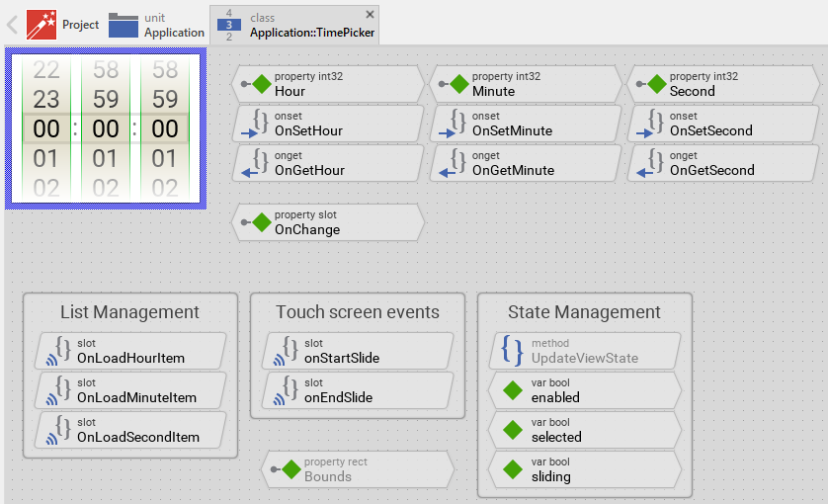Select the Bounds property rect brick

(x=357, y=469)
